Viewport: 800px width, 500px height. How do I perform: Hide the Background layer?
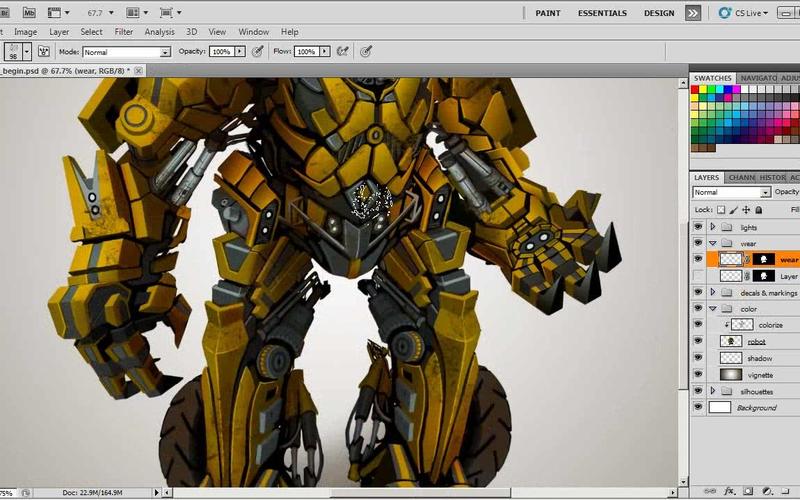(x=698, y=408)
